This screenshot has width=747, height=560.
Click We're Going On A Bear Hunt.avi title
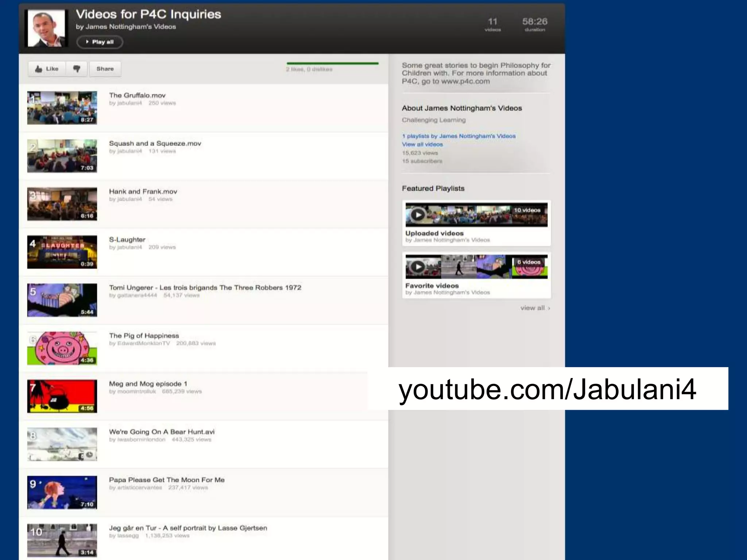162,432
